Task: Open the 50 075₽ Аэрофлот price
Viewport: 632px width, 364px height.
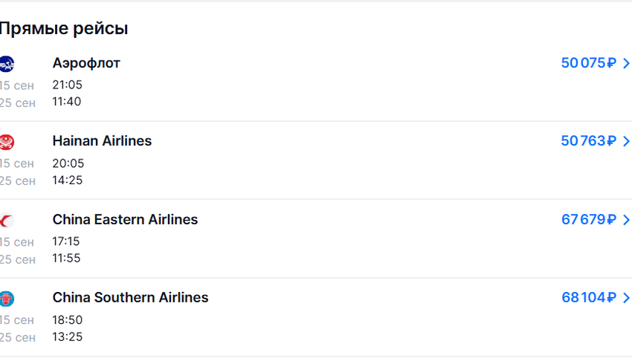Action: [588, 64]
